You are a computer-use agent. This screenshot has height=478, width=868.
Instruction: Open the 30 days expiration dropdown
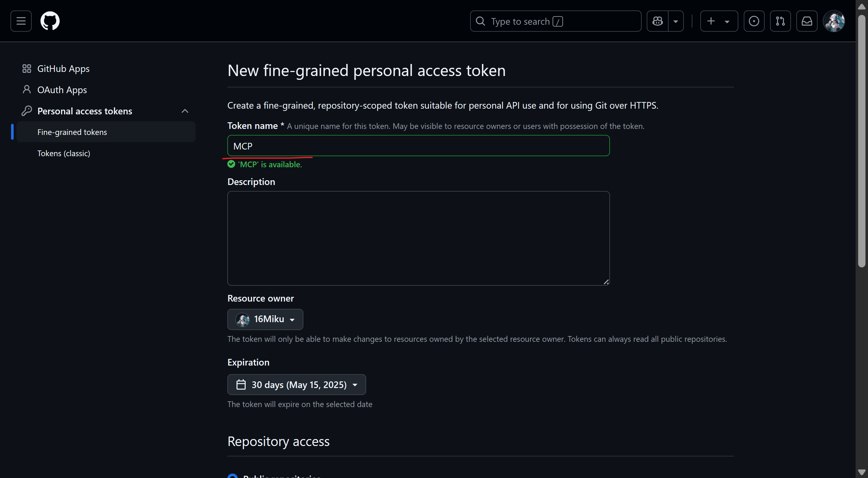pos(296,385)
